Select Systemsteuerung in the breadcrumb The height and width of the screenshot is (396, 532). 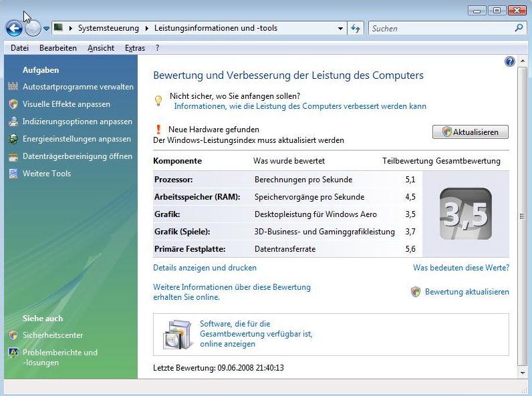pos(108,28)
